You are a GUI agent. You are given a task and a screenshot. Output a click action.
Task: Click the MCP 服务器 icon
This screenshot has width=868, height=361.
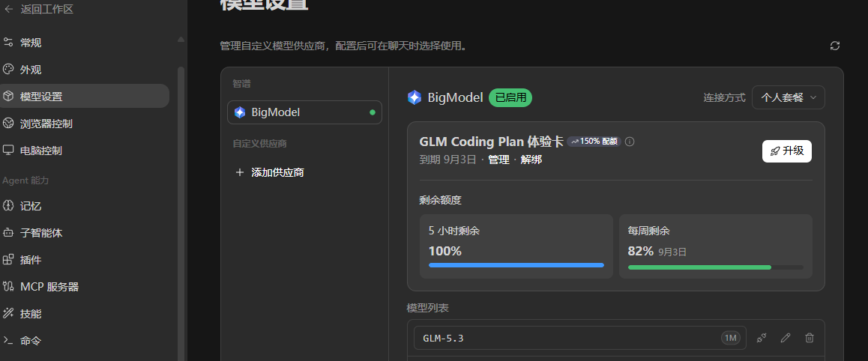pos(8,286)
